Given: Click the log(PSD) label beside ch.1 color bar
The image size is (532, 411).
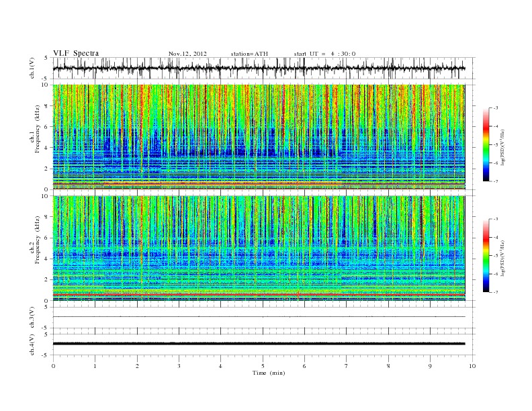Looking at the screenshot, I should 503,147.
